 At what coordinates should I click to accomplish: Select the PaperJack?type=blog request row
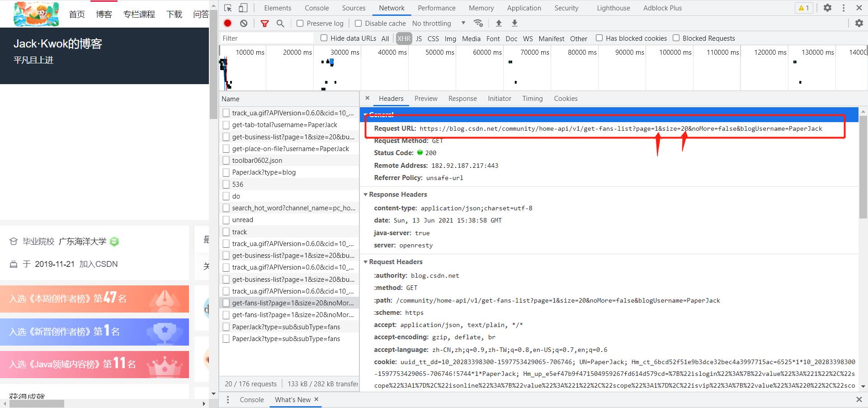click(289, 172)
